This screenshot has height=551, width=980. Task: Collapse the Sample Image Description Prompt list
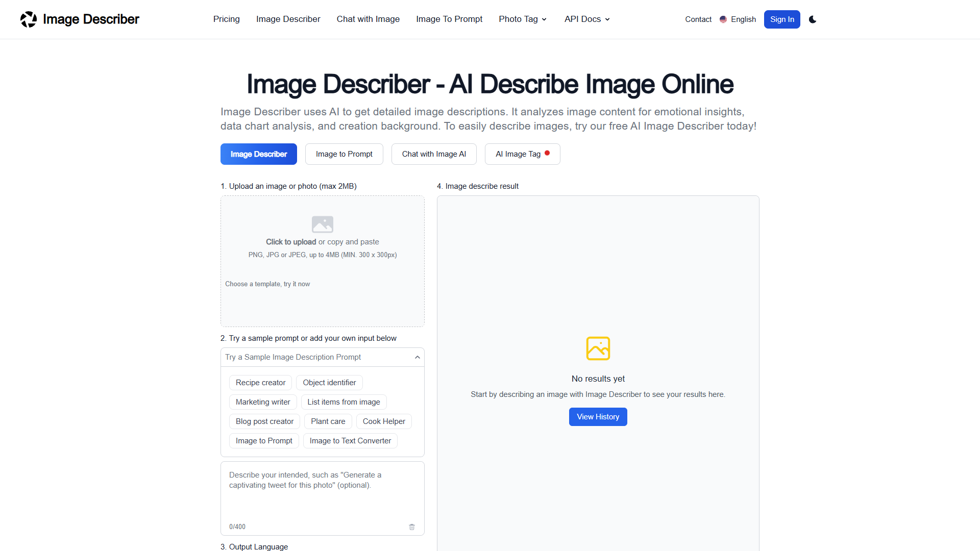(418, 357)
